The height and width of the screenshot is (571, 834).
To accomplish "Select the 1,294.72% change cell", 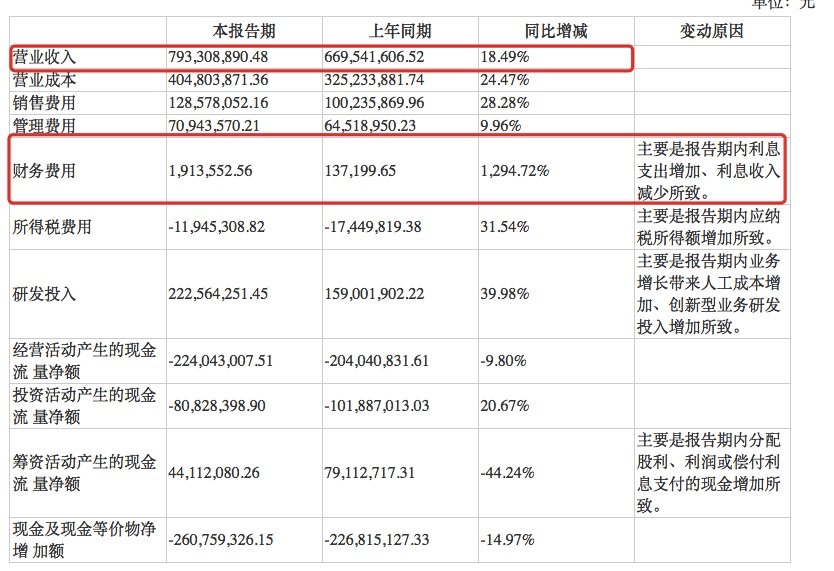I will point(515,171).
